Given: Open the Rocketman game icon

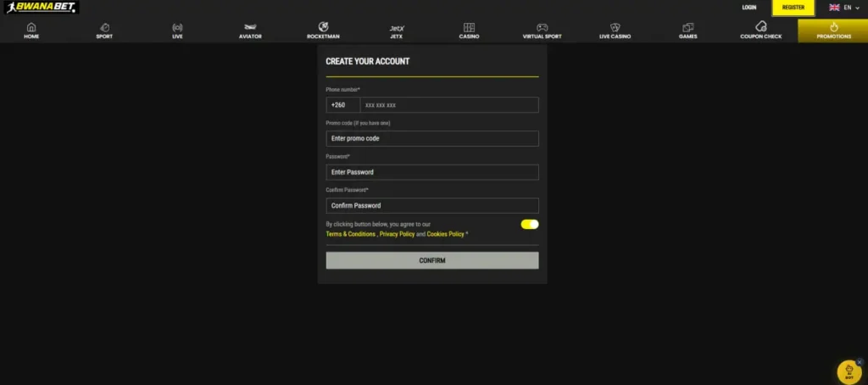Looking at the screenshot, I should click(323, 26).
